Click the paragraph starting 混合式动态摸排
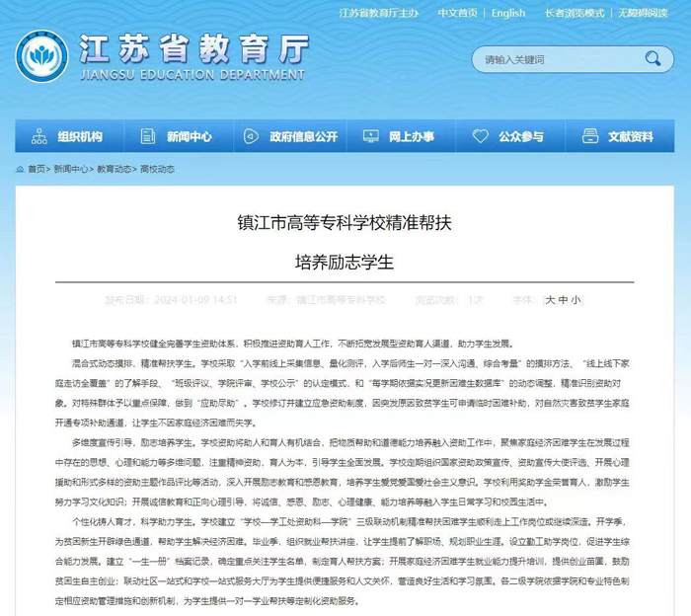Viewport: 691px width, 616px height. 342,393
